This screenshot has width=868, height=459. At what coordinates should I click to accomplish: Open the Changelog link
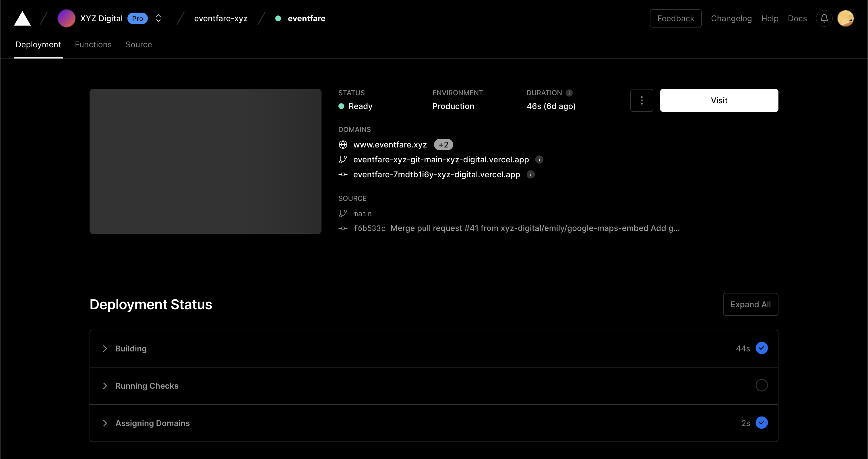coord(731,19)
